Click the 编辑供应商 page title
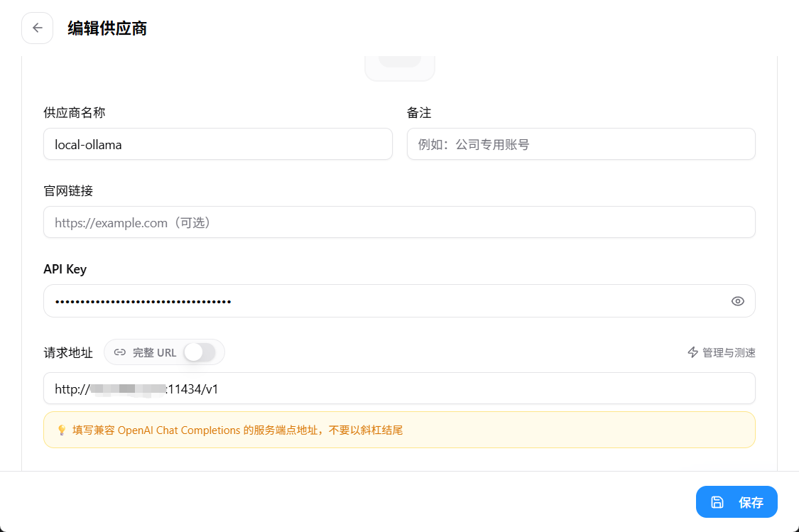Screen dimensions: 799x532 107,28
